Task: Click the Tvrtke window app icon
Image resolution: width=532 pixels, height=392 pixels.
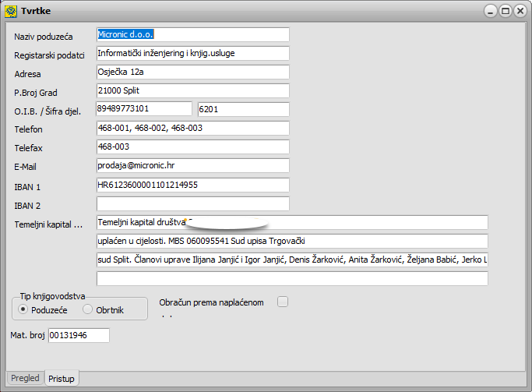Action: tap(11, 11)
